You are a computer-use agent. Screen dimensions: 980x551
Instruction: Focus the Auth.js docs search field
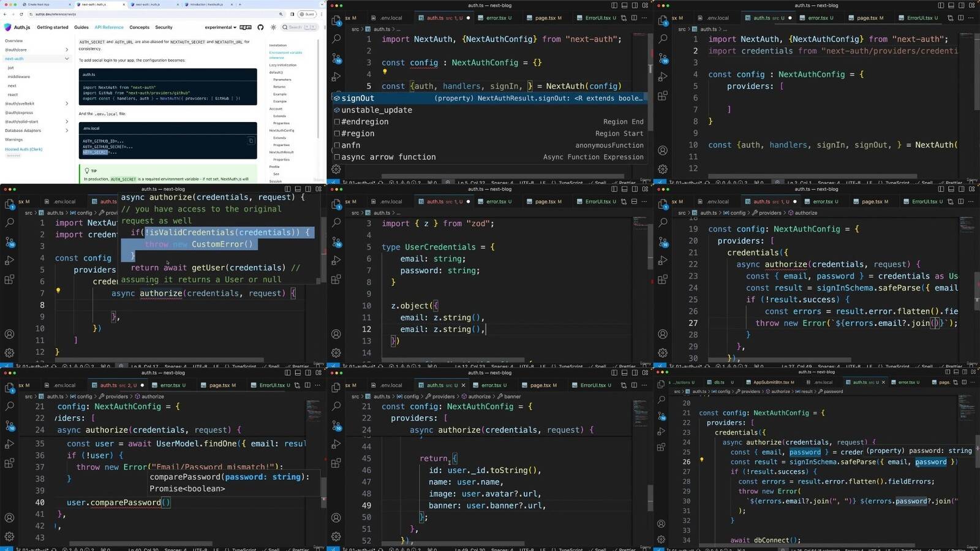[x=299, y=28]
